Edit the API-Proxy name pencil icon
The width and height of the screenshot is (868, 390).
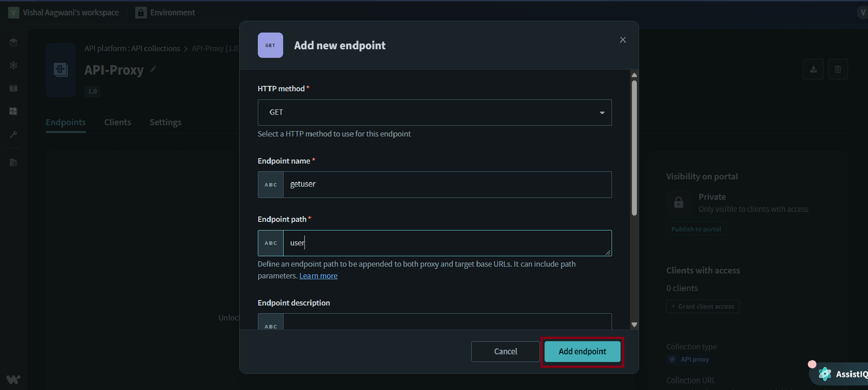point(153,69)
